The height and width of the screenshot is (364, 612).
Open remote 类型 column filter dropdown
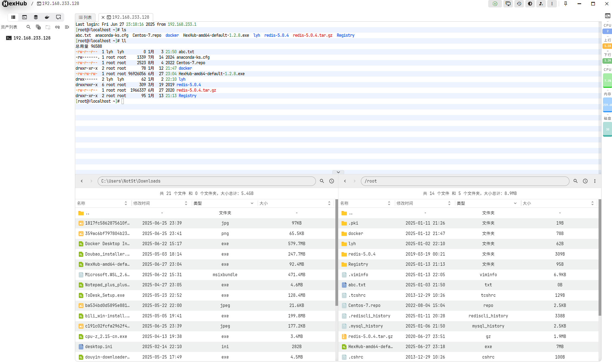coord(515,203)
